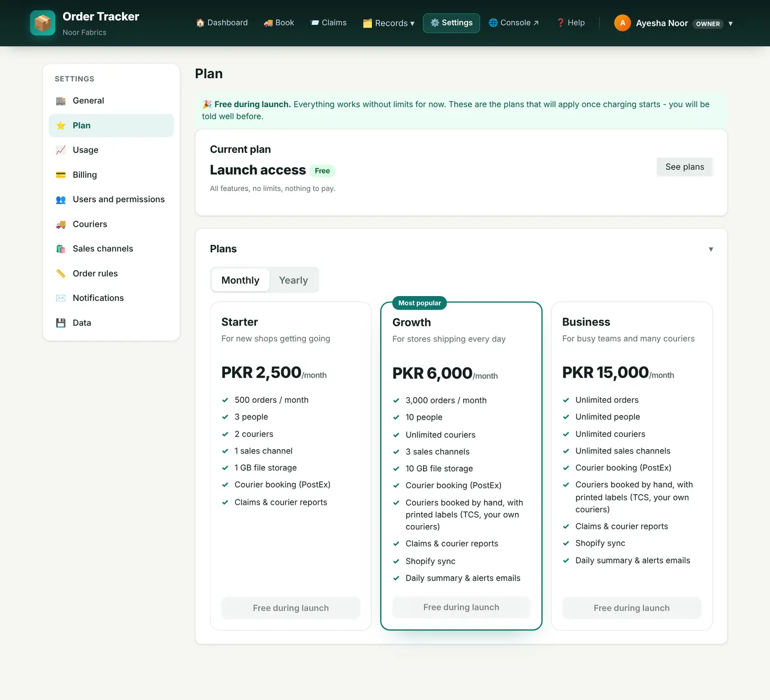Viewport: 770px width, 700px height.
Task: Click the Free during launch banner text
Action: tap(252, 105)
